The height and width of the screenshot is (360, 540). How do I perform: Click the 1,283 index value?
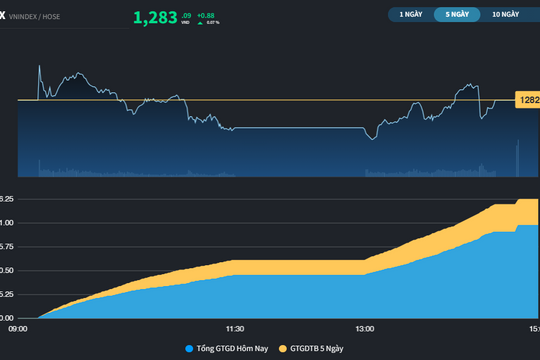click(155, 18)
